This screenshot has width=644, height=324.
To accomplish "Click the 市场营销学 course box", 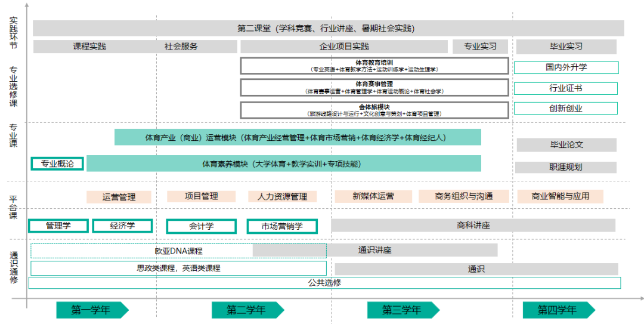I will [282, 226].
